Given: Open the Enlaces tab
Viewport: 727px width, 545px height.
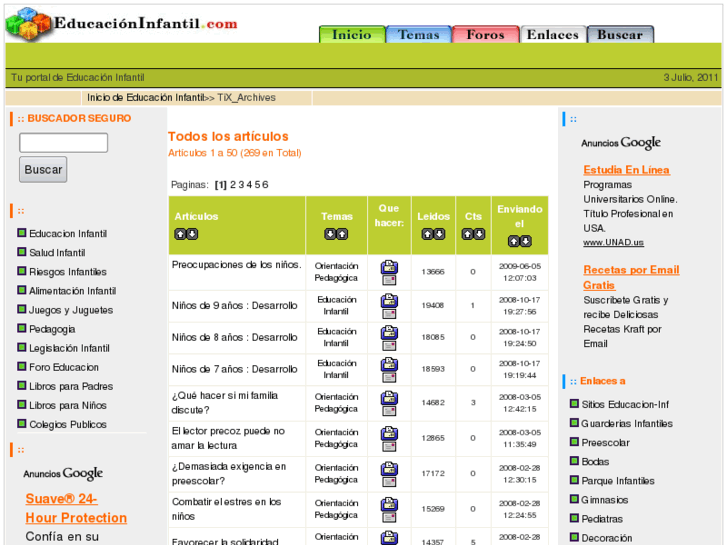Looking at the screenshot, I should 553,34.
